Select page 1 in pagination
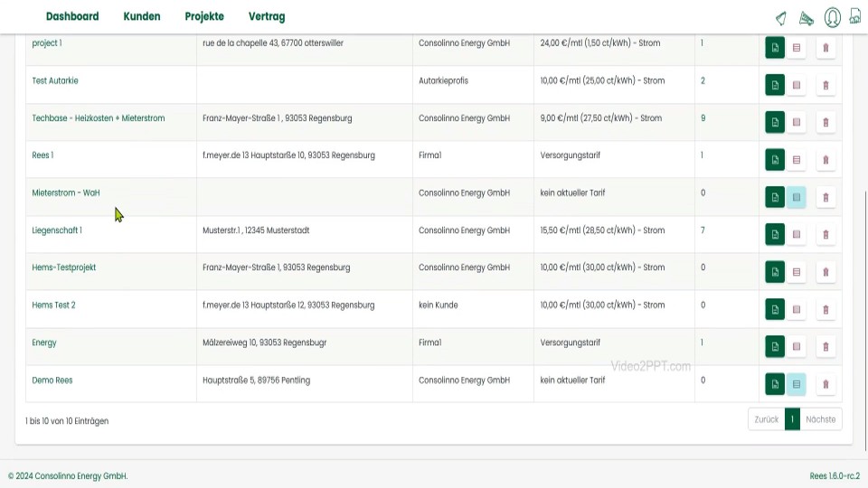The height and width of the screenshot is (488, 868). 792,419
